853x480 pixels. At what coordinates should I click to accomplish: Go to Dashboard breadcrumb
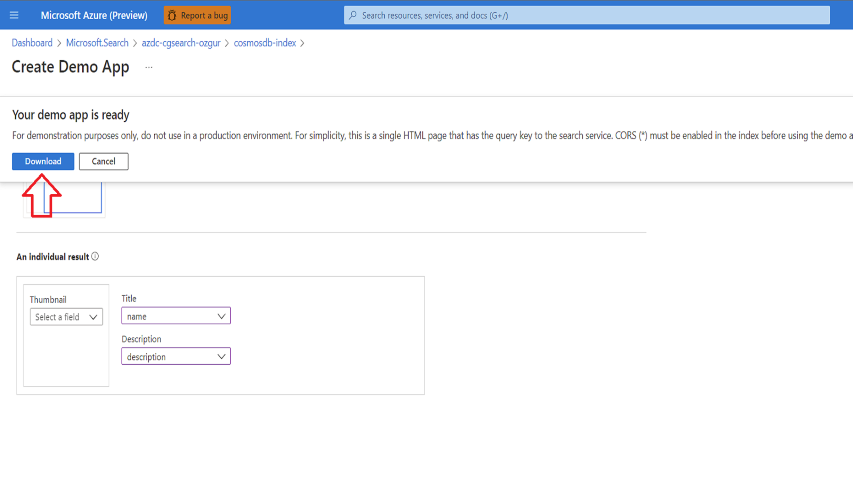click(x=32, y=43)
